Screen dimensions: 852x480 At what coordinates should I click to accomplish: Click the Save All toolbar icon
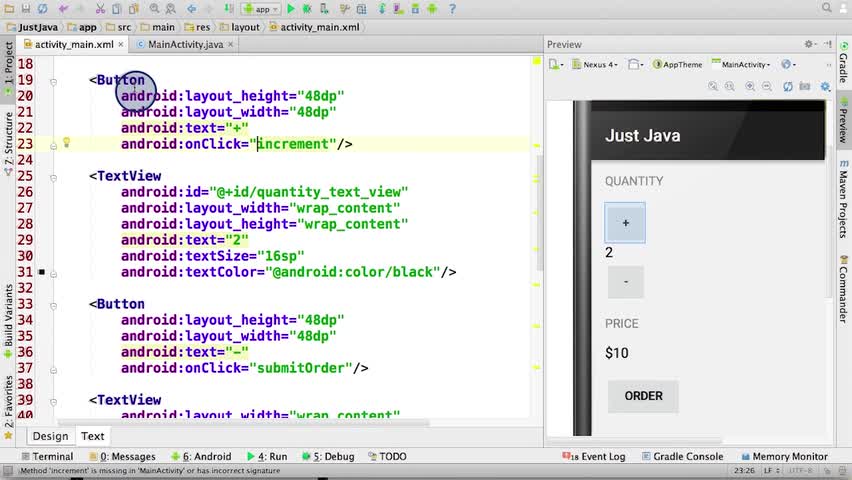(x=26, y=9)
